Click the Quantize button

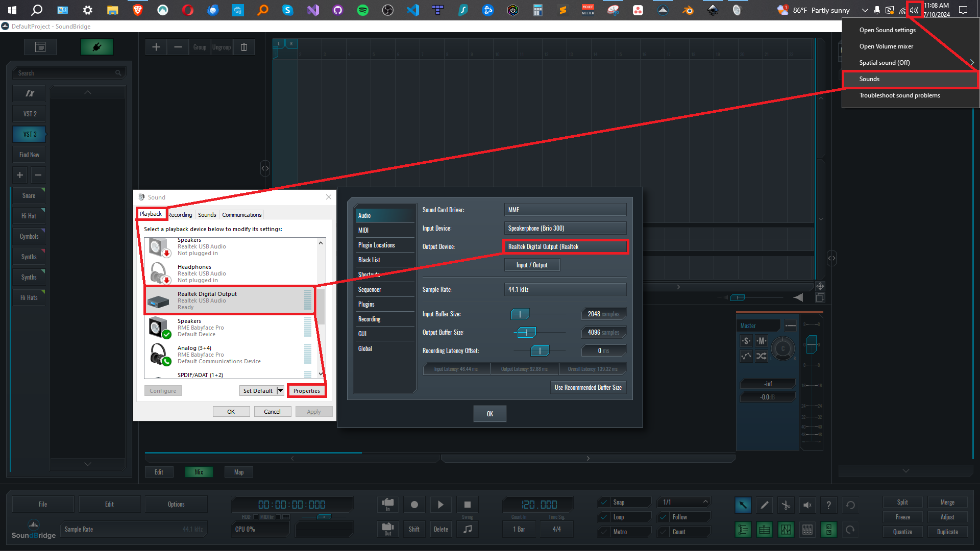click(902, 532)
